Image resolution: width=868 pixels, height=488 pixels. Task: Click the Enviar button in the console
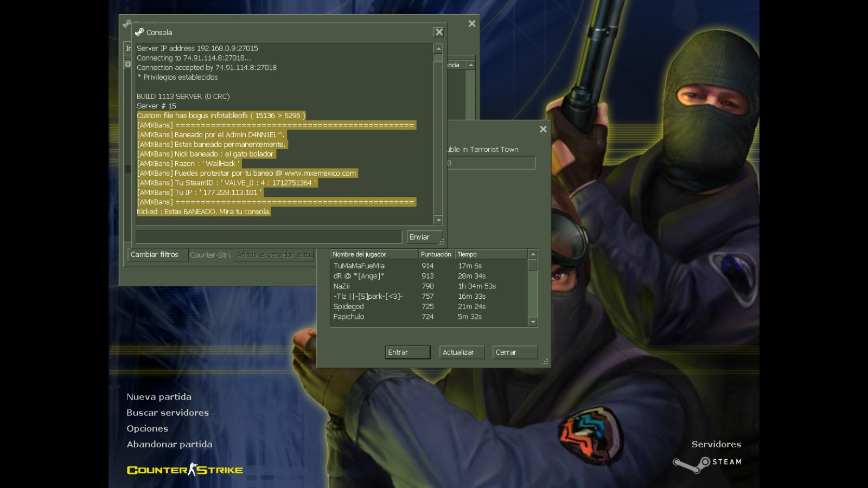(424, 237)
